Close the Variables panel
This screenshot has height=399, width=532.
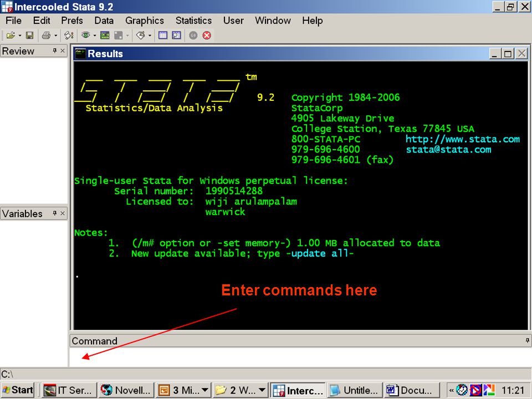[x=63, y=213]
